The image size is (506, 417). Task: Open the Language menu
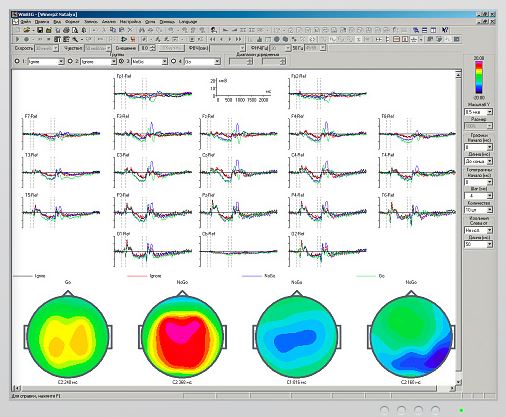(188, 21)
